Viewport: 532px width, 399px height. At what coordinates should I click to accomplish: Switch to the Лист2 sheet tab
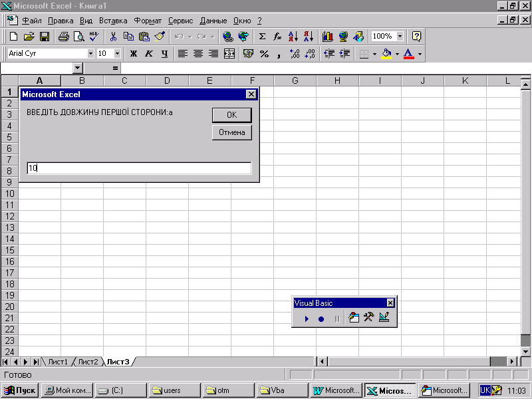[x=88, y=362]
